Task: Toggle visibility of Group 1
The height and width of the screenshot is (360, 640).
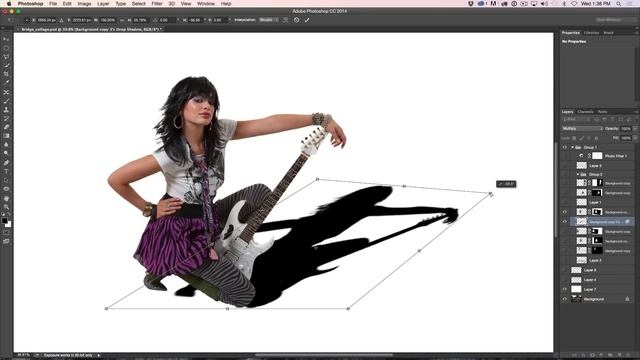Action: coord(565,147)
